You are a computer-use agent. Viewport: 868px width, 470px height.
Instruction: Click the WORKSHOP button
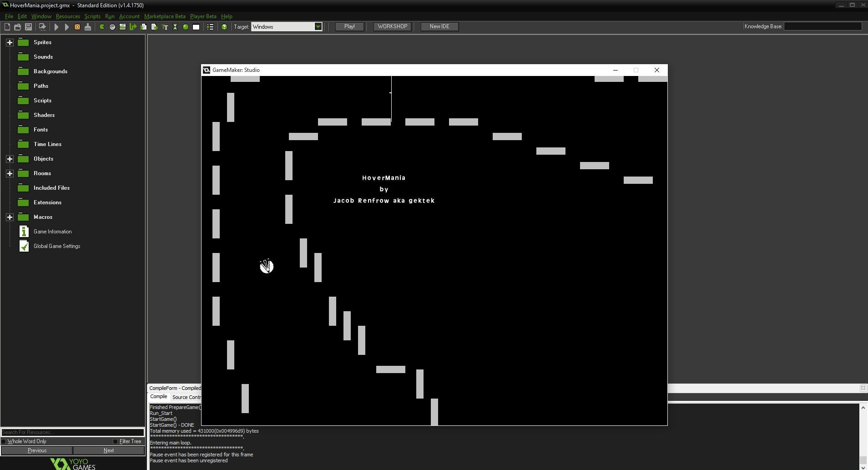pos(393,26)
